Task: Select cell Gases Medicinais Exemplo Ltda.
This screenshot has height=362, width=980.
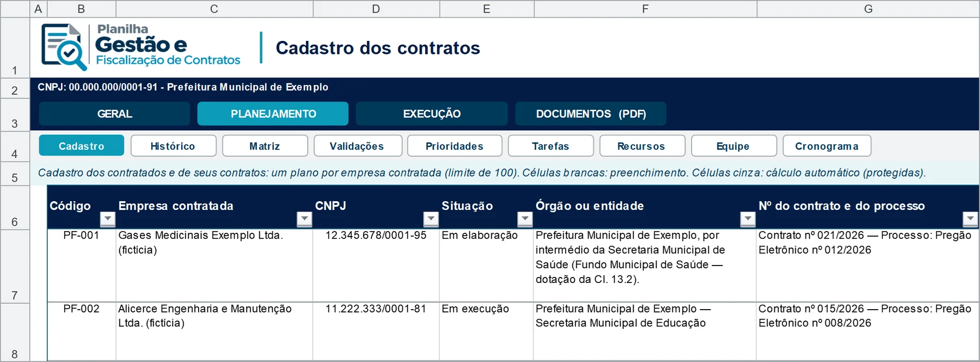Action: 215,266
